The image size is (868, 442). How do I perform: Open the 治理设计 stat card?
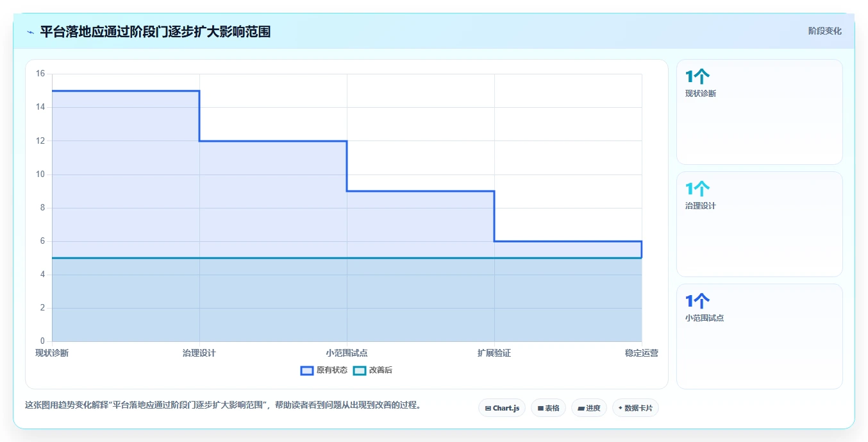(x=760, y=225)
